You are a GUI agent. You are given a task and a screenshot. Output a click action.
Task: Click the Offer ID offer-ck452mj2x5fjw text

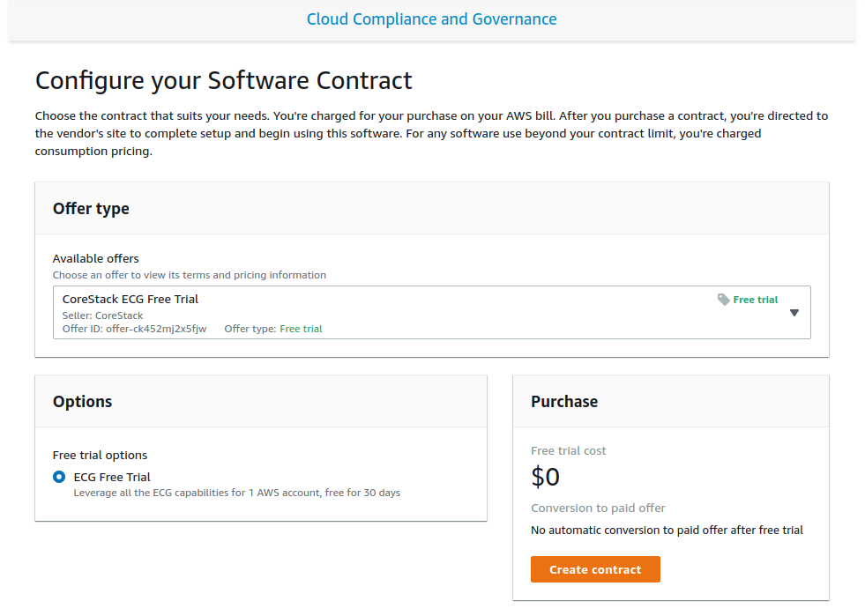(x=134, y=329)
